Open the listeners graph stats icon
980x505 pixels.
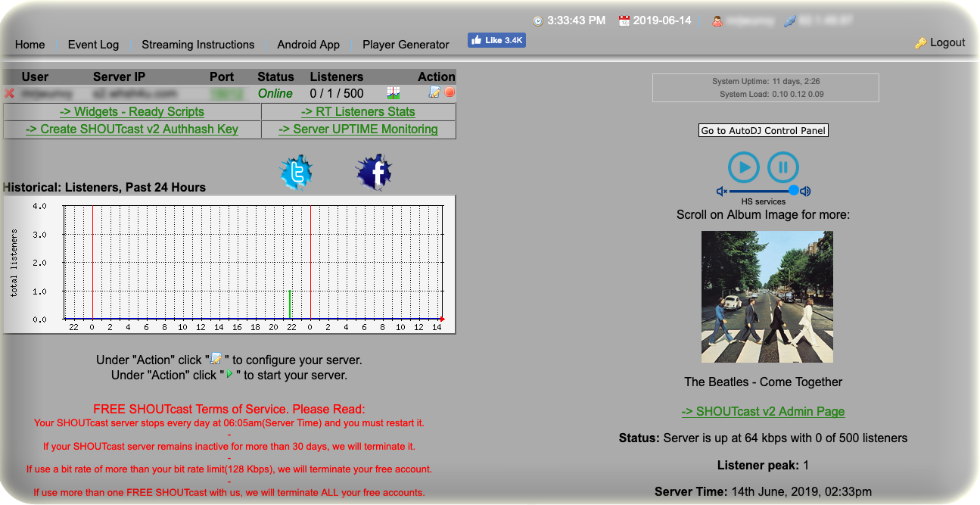pyautogui.click(x=393, y=93)
